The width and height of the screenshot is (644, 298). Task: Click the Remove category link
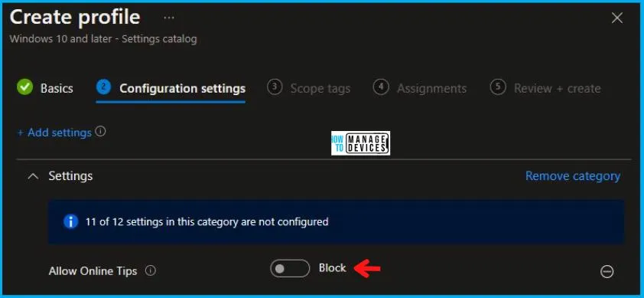(x=573, y=175)
